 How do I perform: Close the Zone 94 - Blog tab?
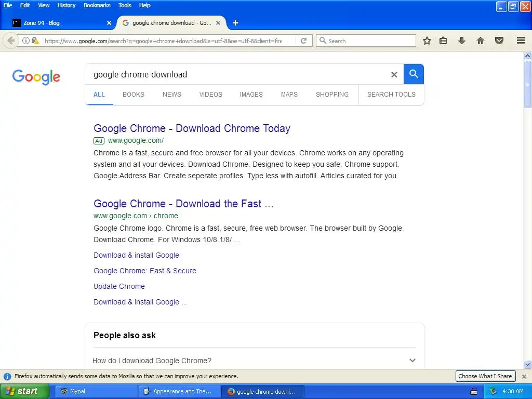(109, 23)
